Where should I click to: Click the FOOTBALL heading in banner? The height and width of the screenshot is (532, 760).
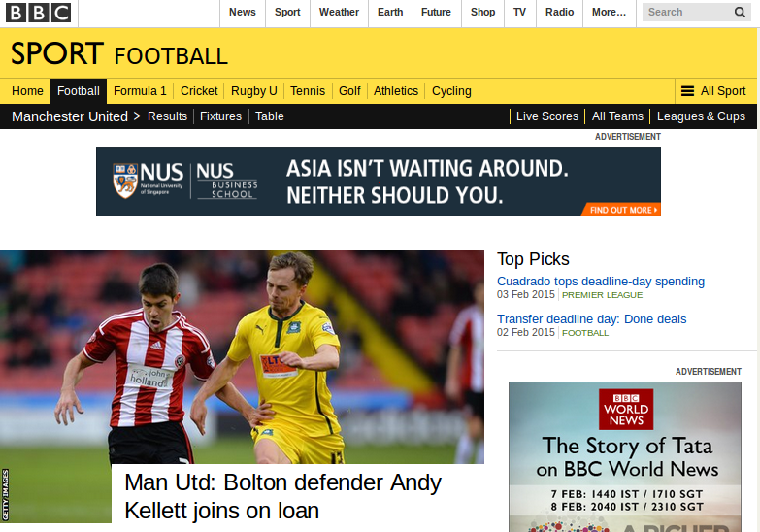pyautogui.click(x=171, y=56)
